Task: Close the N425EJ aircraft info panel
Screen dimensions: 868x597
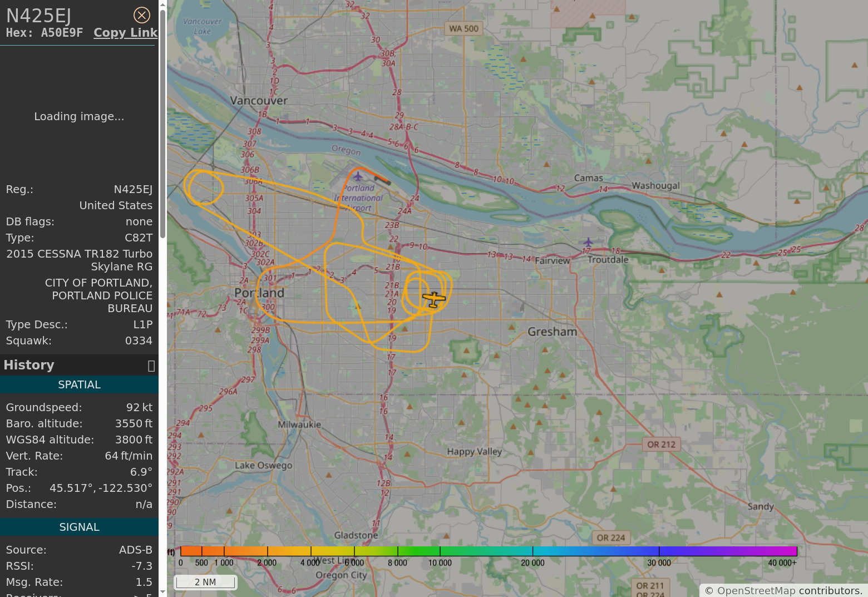Action: tap(142, 15)
